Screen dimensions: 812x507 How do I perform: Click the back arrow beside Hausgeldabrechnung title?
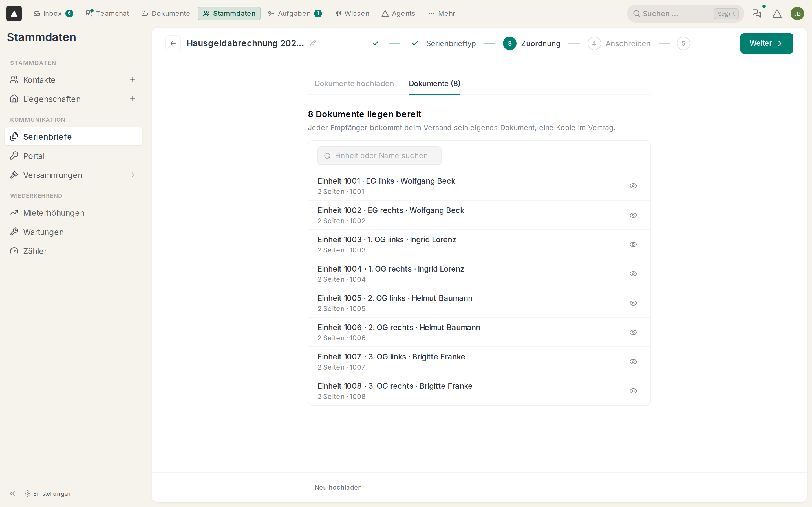pos(173,43)
